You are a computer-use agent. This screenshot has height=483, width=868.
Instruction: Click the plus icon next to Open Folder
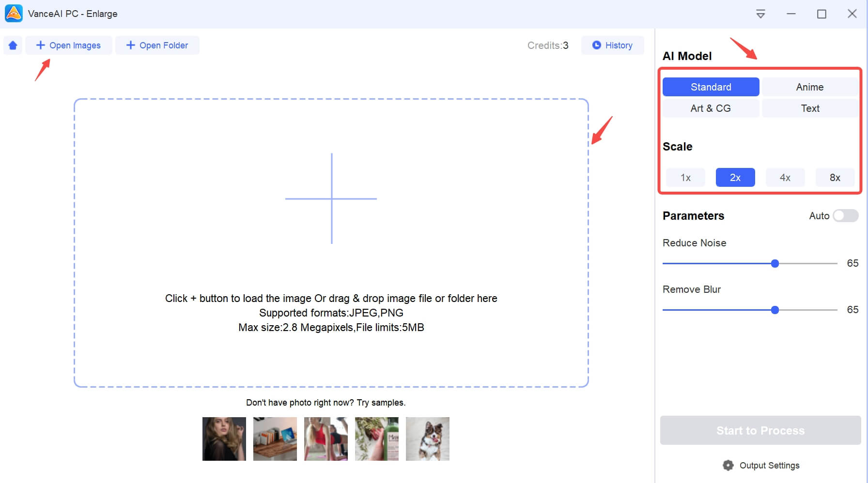pos(129,45)
